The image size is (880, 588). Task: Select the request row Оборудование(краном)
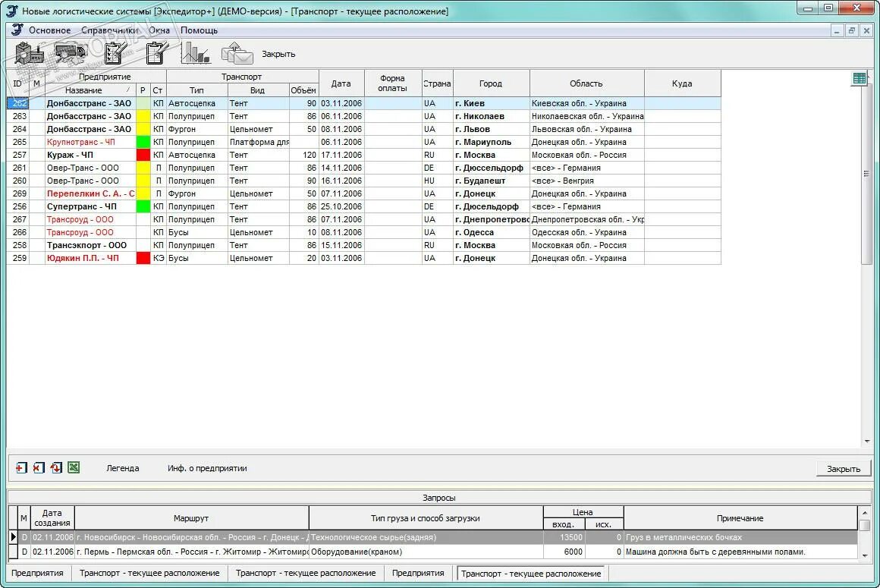432,552
